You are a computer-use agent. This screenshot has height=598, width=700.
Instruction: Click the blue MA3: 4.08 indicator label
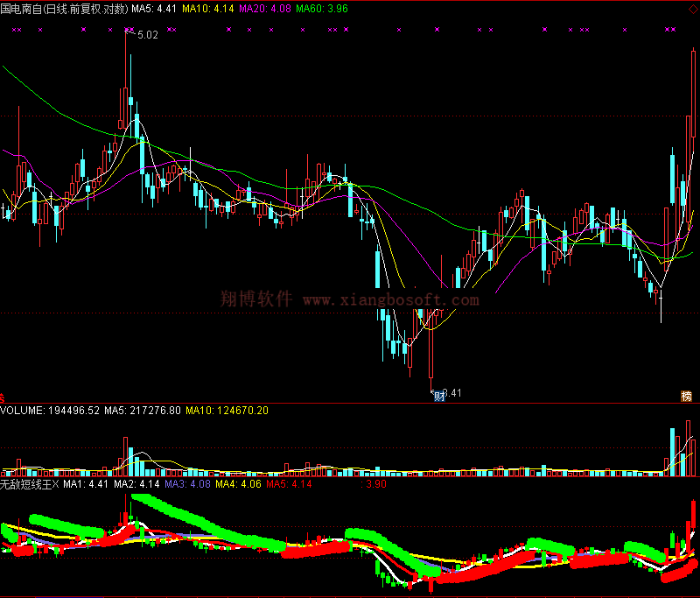coord(187,483)
